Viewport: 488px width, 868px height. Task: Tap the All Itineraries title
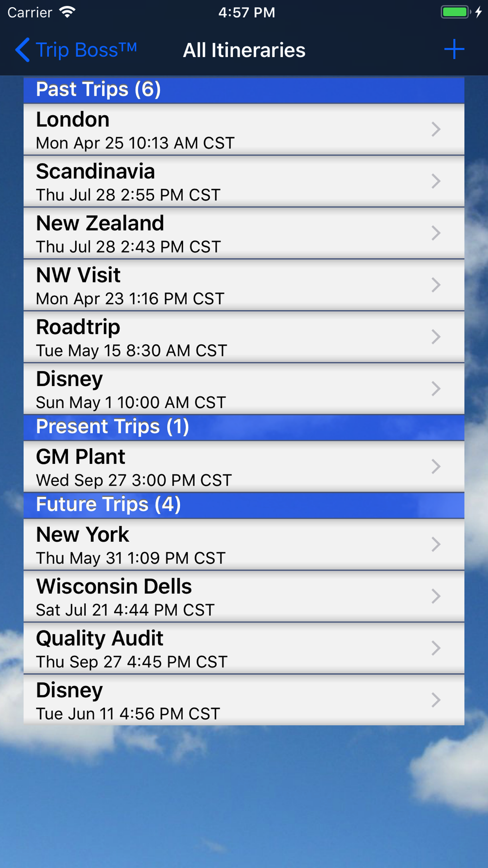point(244,50)
